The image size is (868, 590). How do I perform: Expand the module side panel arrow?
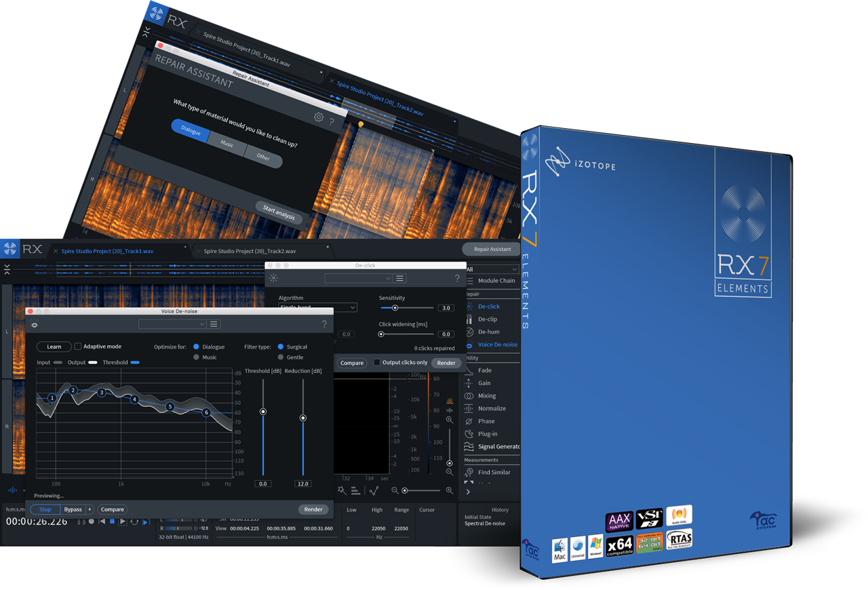(468, 492)
